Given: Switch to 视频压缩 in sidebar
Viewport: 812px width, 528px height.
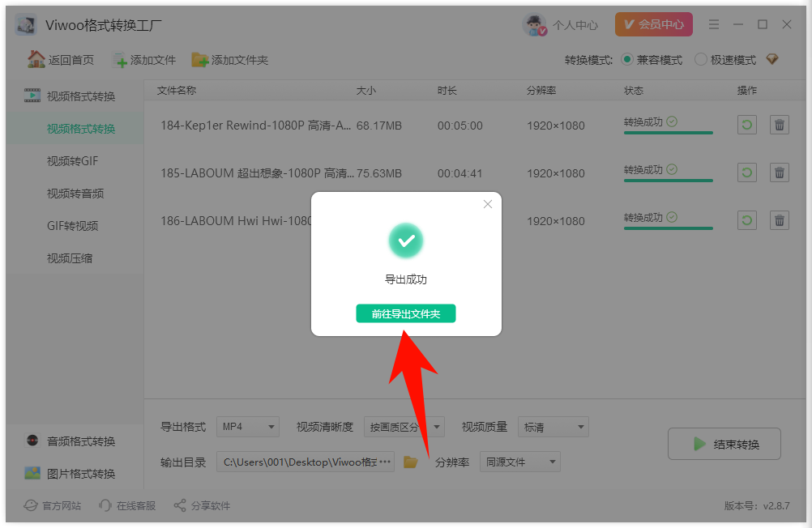Looking at the screenshot, I should click(70, 258).
